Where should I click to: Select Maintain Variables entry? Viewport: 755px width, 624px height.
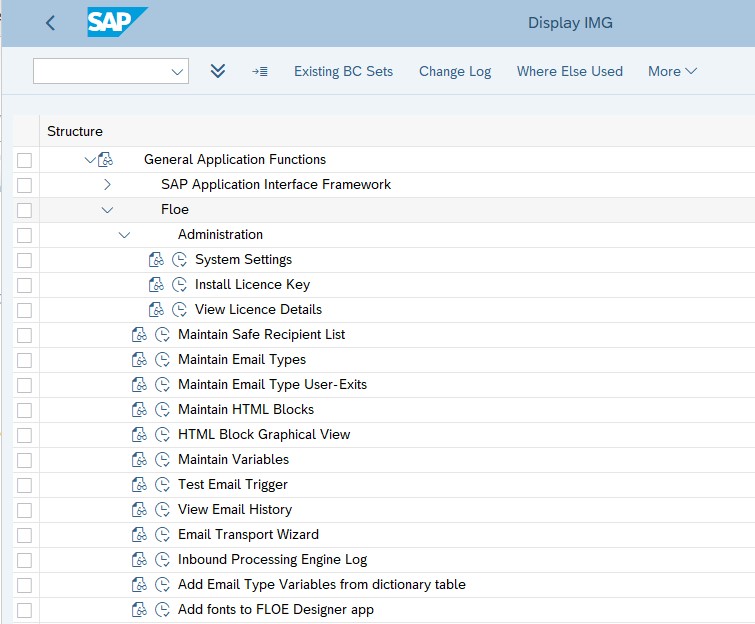click(234, 459)
